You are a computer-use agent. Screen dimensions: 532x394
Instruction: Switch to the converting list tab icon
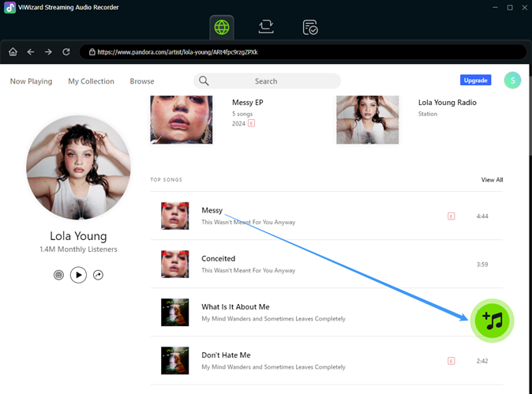266,27
